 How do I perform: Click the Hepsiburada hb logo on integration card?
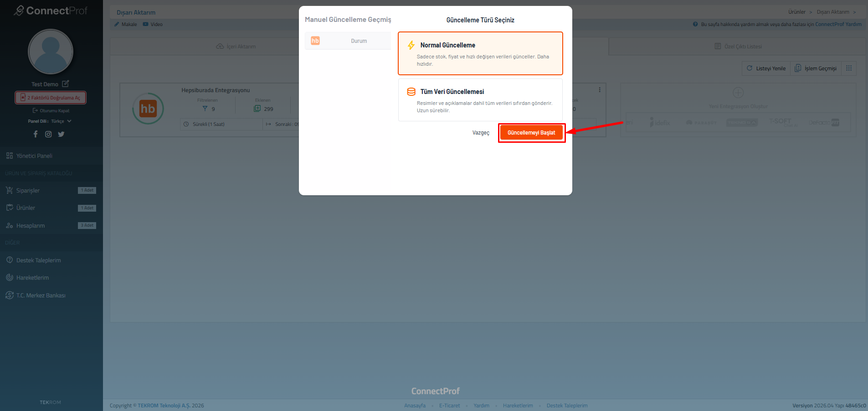coord(148,109)
